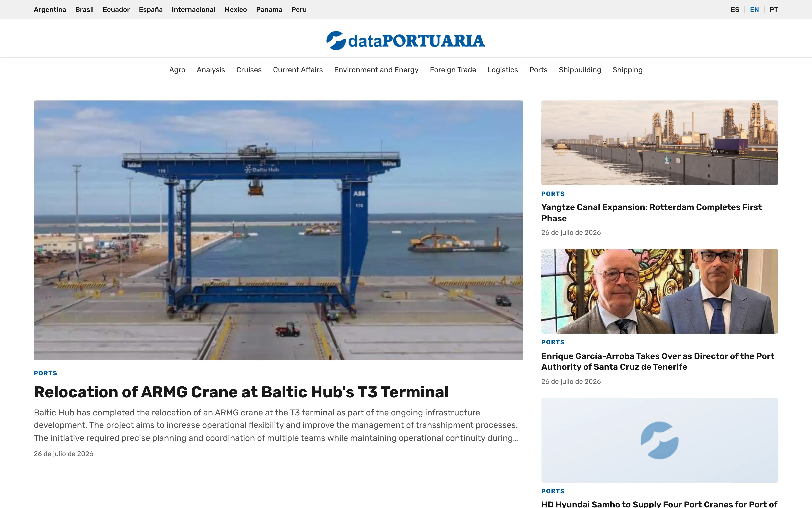
Task: Open the Yangtze Canal article thumbnail
Action: [659, 143]
